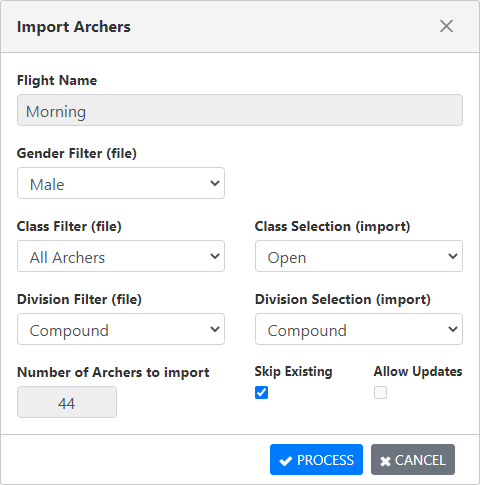
Task: Click the Class Selection chevron arrow
Action: (453, 256)
